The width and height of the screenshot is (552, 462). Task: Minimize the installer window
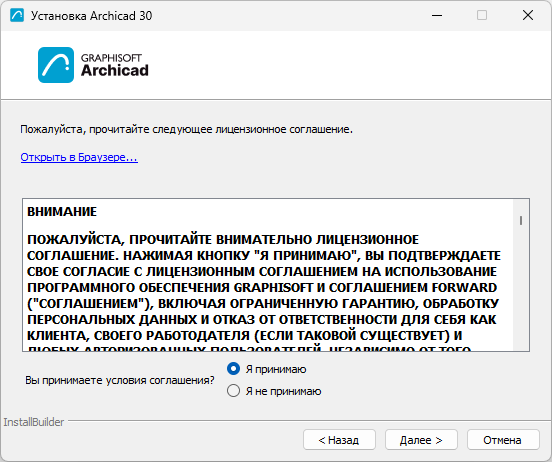pyautogui.click(x=437, y=15)
